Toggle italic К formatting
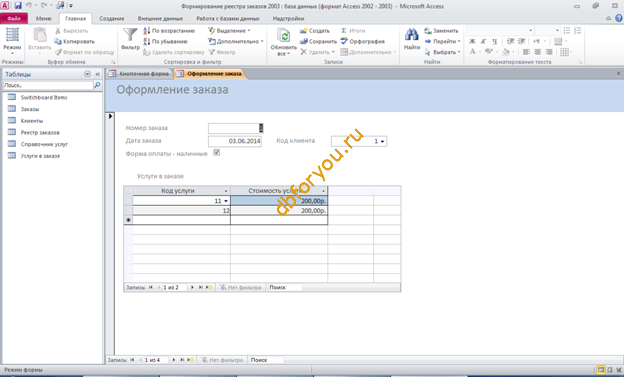Screen dimensions: 624x377 pos(483,41)
